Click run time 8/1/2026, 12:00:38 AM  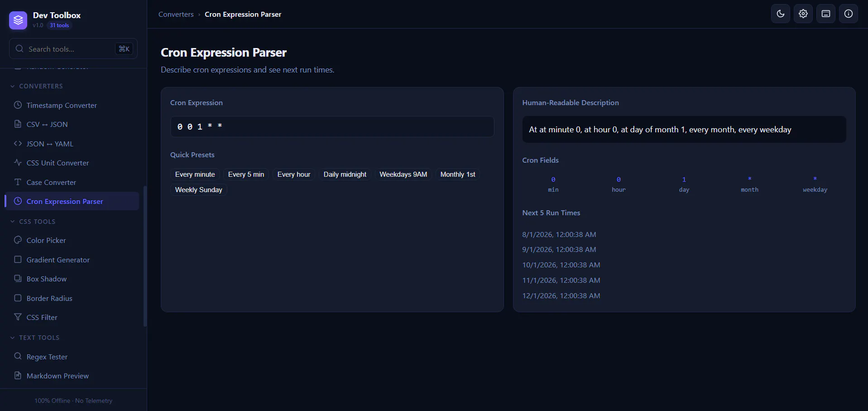tap(559, 234)
